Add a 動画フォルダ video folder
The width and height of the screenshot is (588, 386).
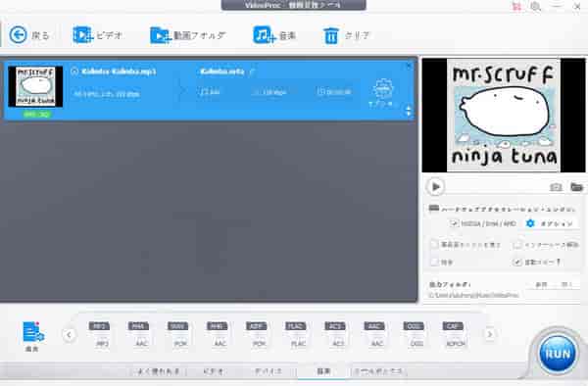point(161,35)
